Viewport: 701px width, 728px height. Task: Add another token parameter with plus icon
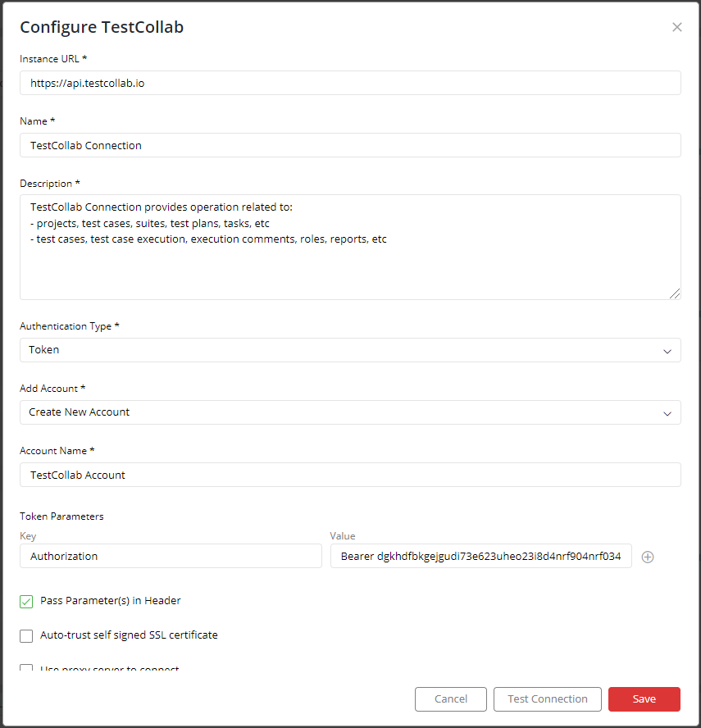tap(648, 557)
